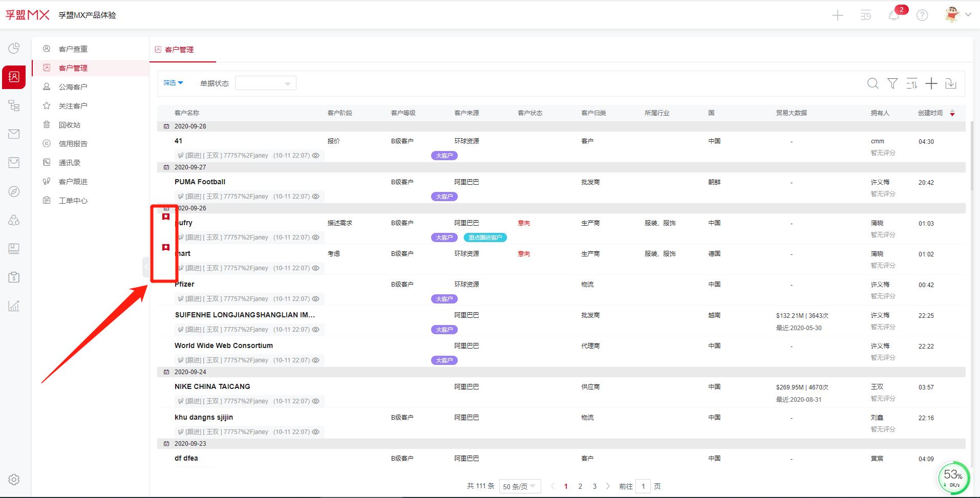
Task: Toggle the eye icon on PUMA Football follow-up
Action: click(x=316, y=197)
